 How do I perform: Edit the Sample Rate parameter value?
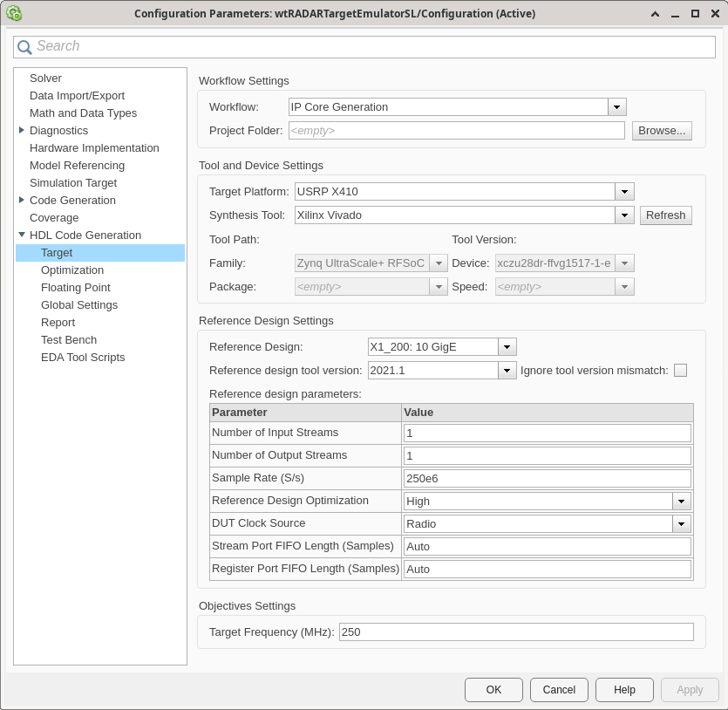pos(547,477)
